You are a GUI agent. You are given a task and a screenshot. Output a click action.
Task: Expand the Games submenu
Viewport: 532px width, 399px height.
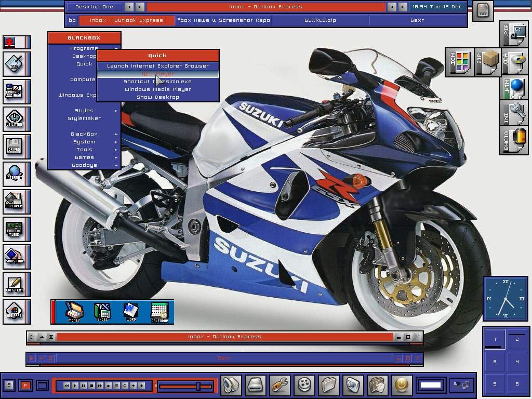[x=85, y=157]
